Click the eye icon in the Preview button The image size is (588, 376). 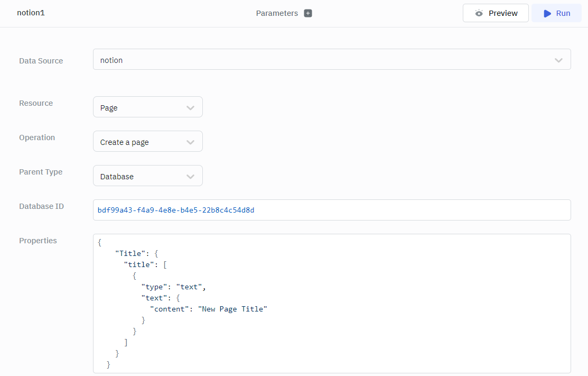click(479, 13)
